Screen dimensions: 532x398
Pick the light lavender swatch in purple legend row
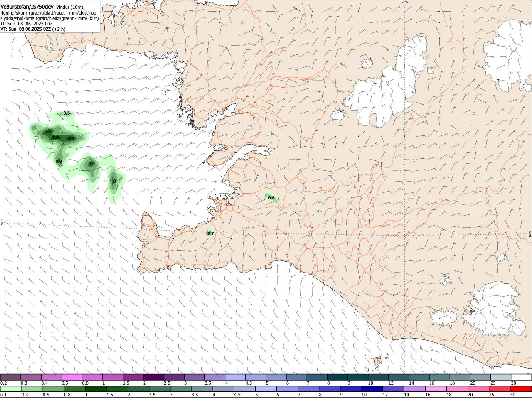(235, 377)
